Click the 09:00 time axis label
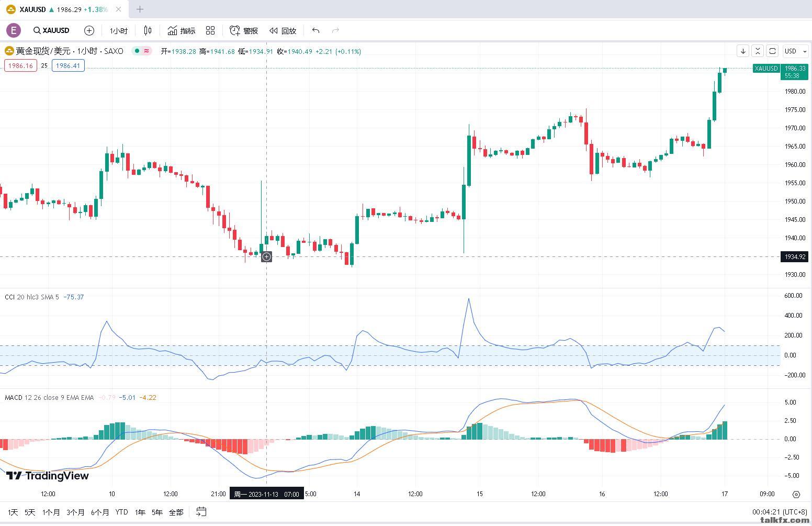 pyautogui.click(x=767, y=494)
